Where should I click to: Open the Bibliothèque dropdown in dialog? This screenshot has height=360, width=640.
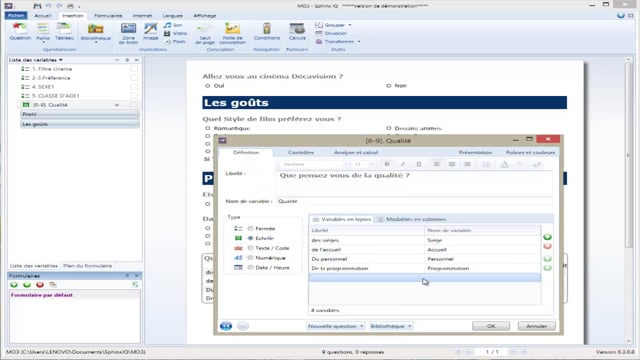[x=391, y=326]
